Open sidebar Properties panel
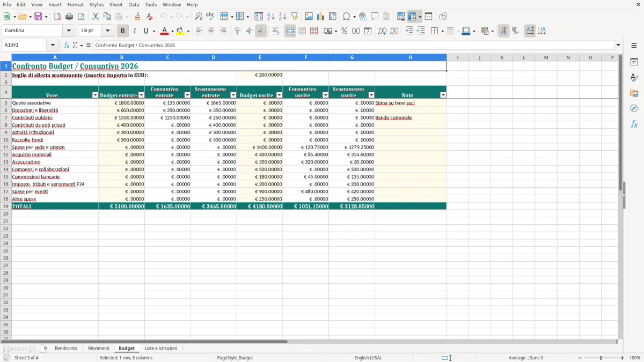The image size is (644, 362). 634,62
